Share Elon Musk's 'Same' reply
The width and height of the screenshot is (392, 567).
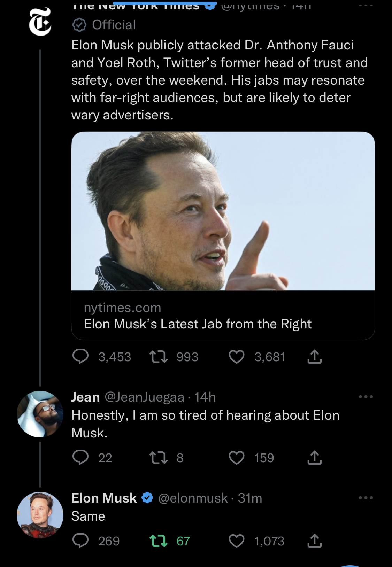[314, 541]
